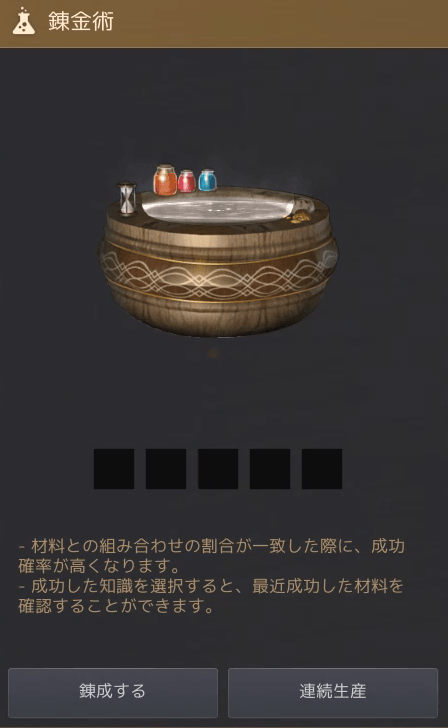Select the small red potion jar
Screen dimensions: 448x728
187,181
